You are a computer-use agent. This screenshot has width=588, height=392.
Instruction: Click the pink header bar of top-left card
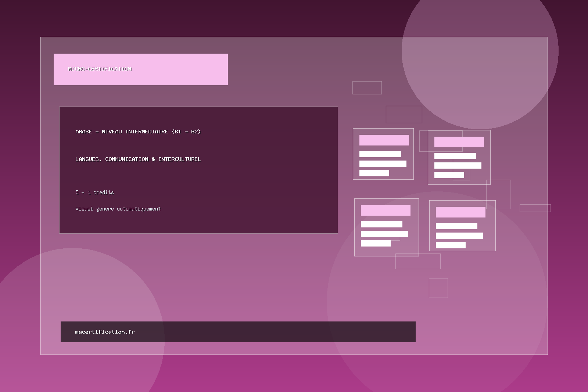tap(384, 140)
